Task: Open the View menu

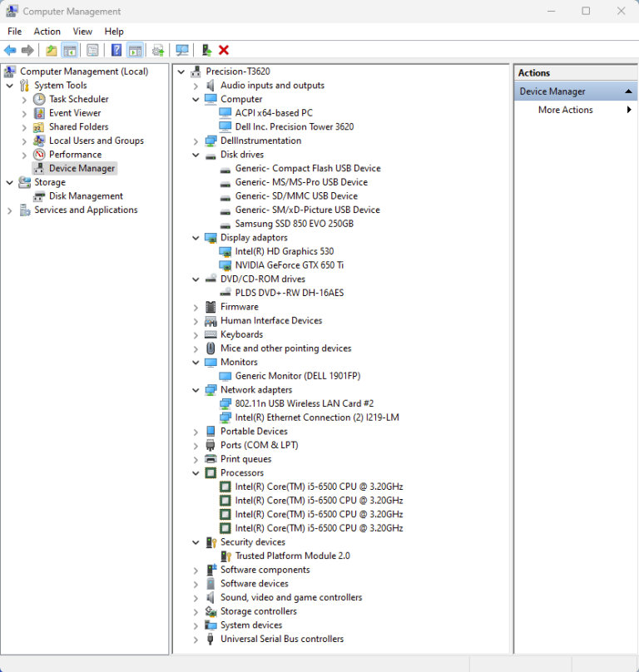Action: point(82,32)
